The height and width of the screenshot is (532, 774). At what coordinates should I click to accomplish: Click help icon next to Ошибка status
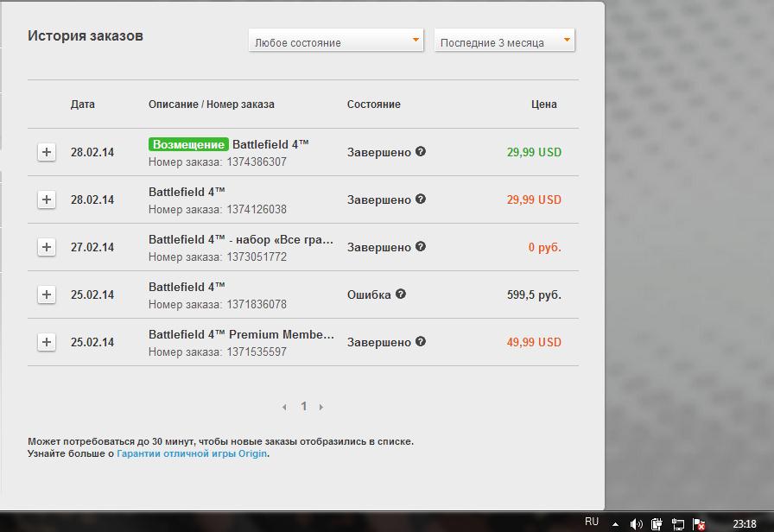tap(401, 294)
